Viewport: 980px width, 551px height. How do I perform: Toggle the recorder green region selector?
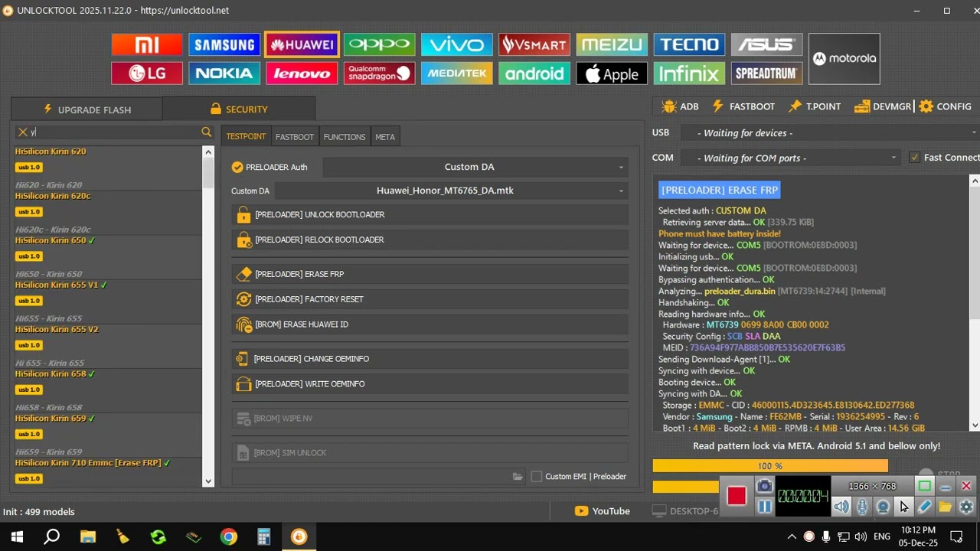click(925, 486)
